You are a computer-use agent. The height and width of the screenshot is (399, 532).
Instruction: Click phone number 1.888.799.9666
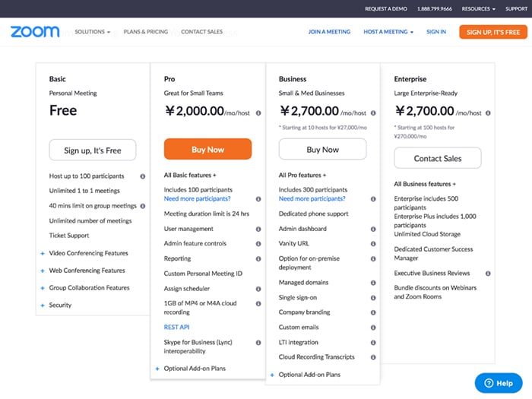tap(435, 9)
